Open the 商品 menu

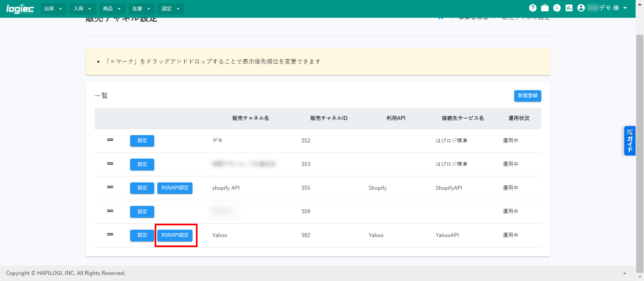[112, 9]
